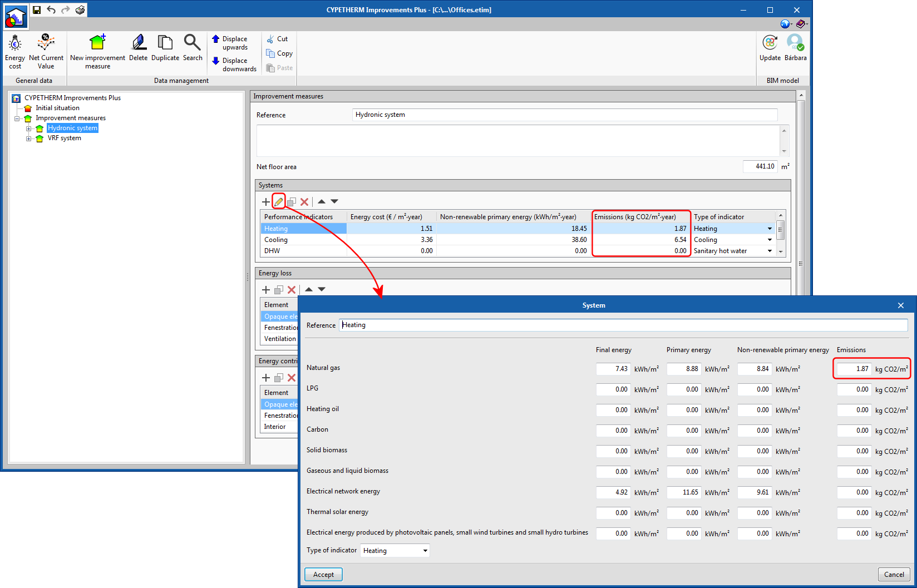917x588 pixels.
Task: Expand the Hydronic system tree node
Action: coord(29,129)
